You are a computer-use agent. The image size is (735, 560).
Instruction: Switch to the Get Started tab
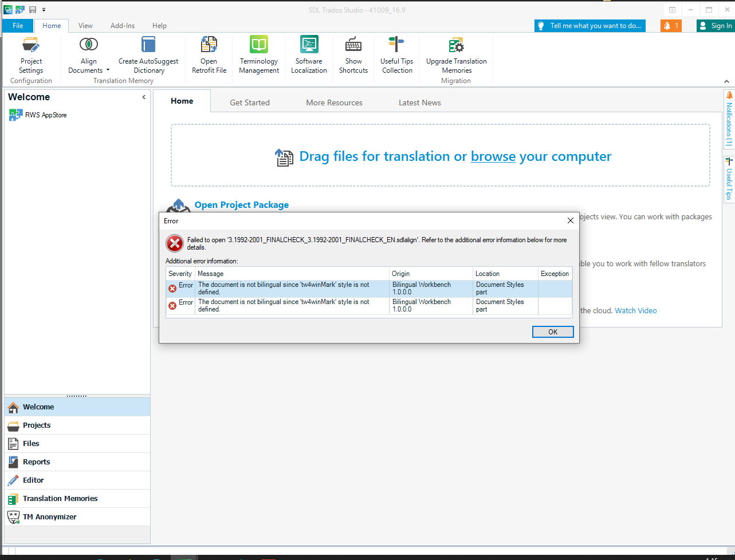point(250,102)
